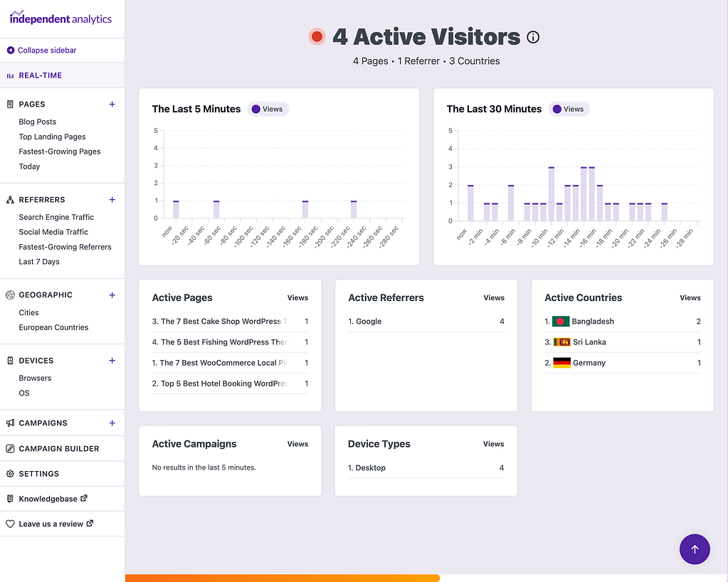The image size is (728, 582).
Task: Click the Devices icon in the sidebar
Action: pos(11,361)
